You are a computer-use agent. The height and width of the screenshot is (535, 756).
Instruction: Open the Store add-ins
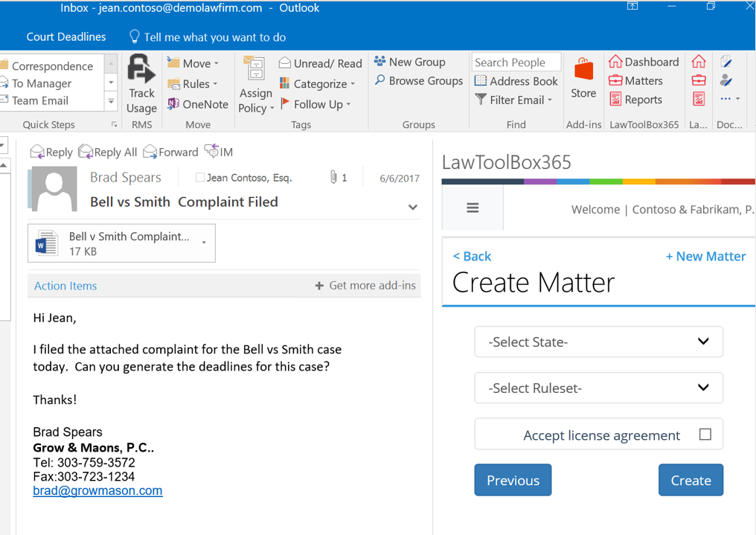coord(583,78)
